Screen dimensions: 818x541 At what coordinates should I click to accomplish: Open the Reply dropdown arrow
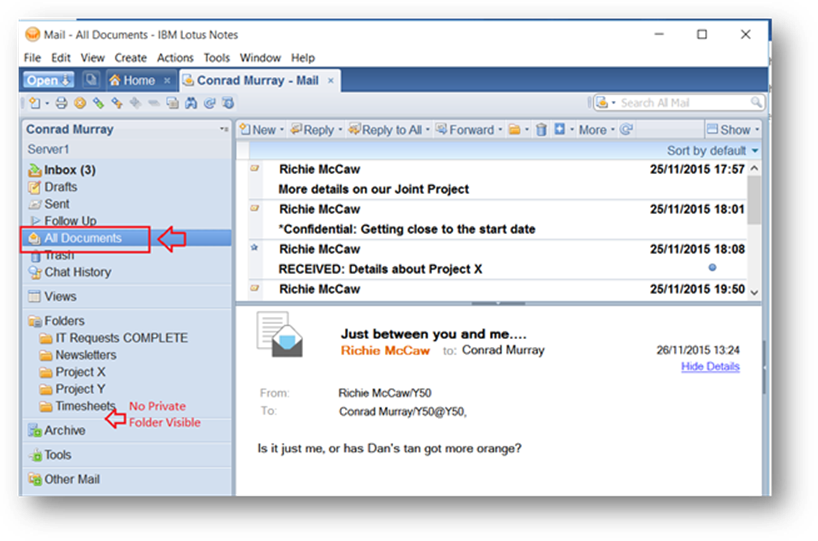pos(340,129)
